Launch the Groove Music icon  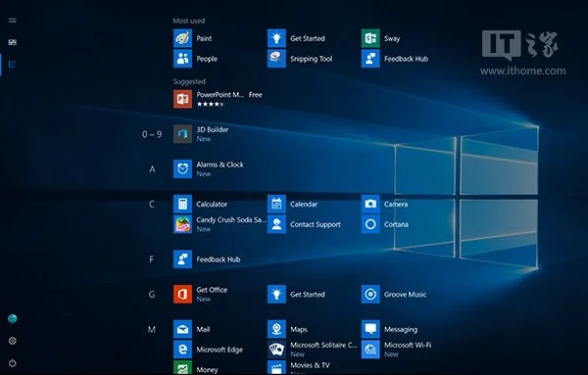click(370, 294)
